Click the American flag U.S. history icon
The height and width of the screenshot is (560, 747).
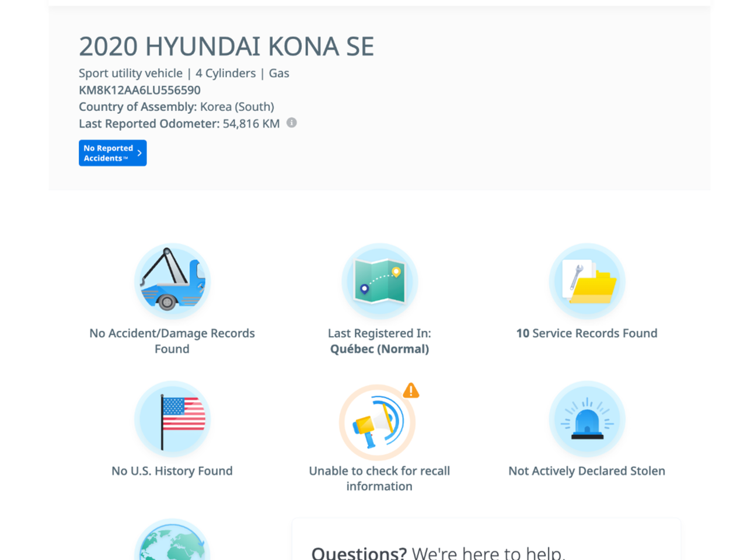pos(172,419)
